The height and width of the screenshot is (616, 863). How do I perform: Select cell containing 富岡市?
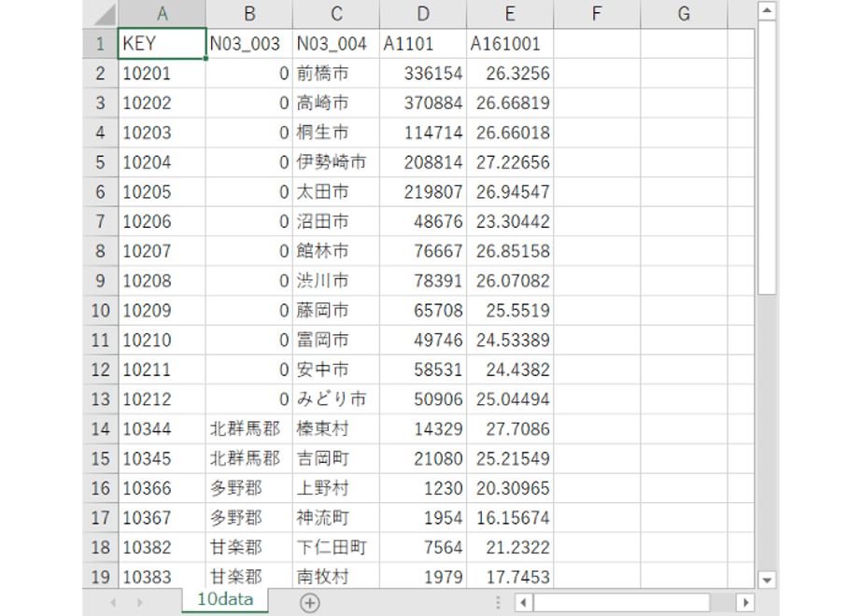coord(336,340)
